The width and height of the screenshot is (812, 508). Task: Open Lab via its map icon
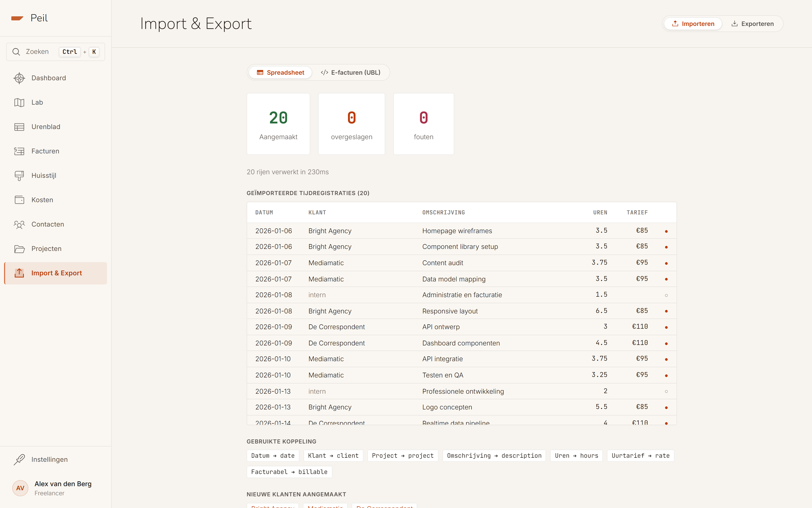(19, 102)
